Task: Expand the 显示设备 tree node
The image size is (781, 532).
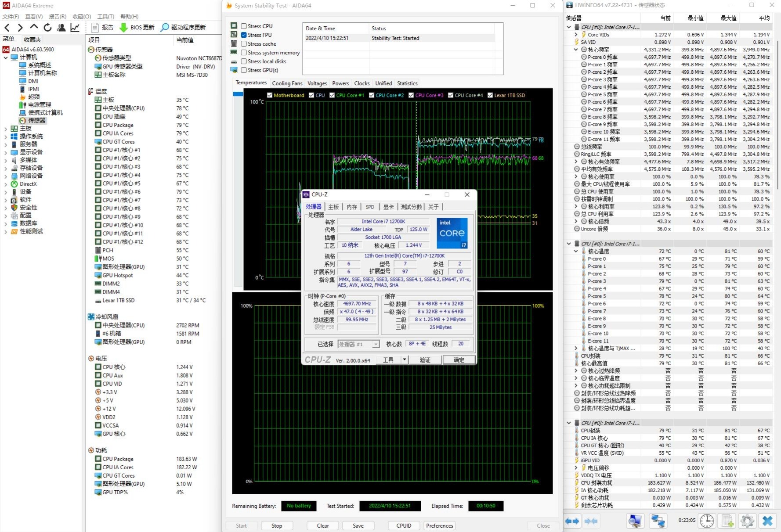Action: [x=6, y=152]
